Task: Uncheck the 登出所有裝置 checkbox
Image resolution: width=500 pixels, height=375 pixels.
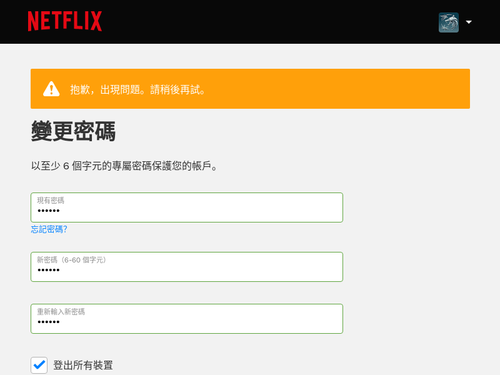Action: (x=39, y=365)
